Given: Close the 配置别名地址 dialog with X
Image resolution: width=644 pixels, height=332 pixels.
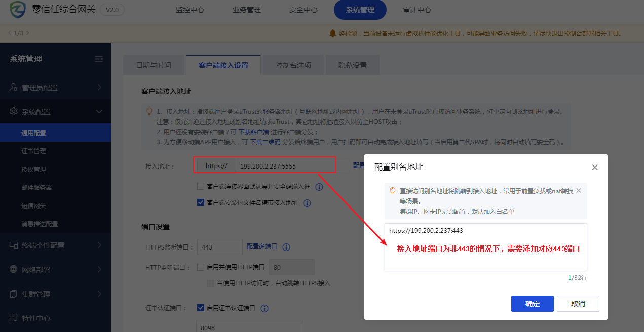Looking at the screenshot, I should pyautogui.click(x=595, y=167).
